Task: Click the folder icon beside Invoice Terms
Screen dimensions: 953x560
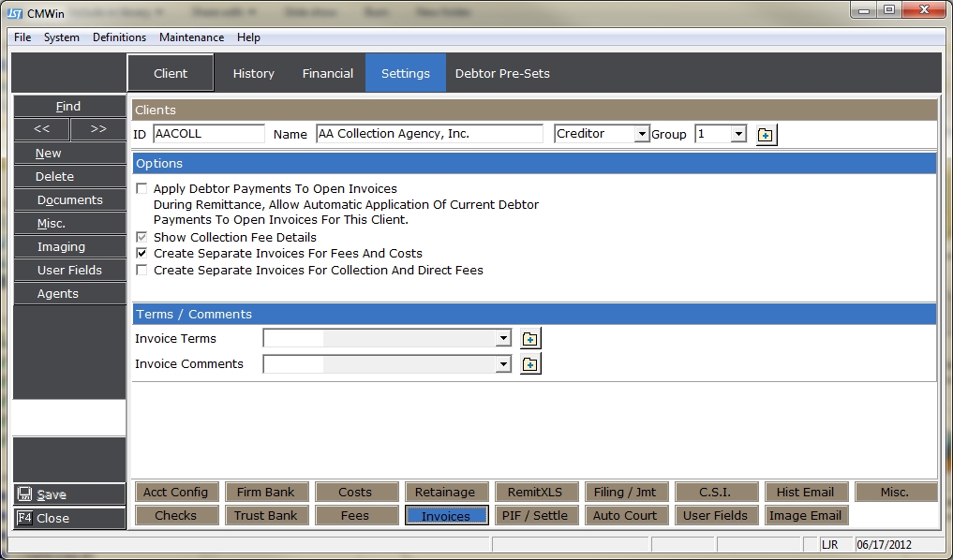Action: [x=530, y=339]
